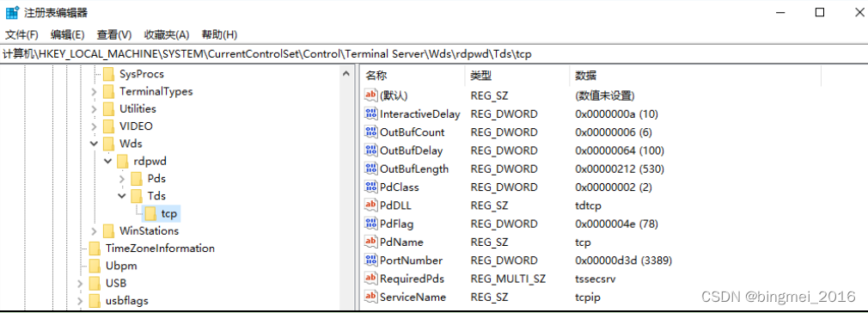Screen dimensions: 868x313
Task: Select the InteractiveDelay value name
Action: click(420, 114)
